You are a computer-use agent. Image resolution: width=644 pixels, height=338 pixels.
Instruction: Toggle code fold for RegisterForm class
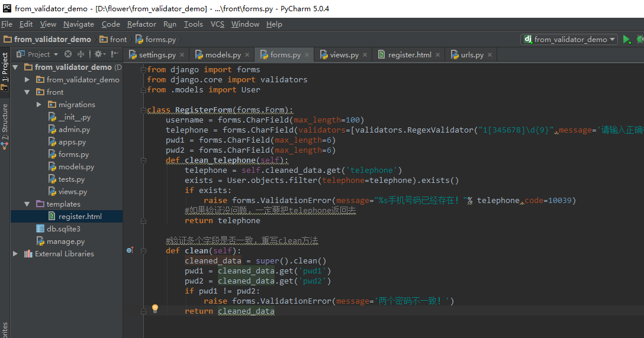143,110
